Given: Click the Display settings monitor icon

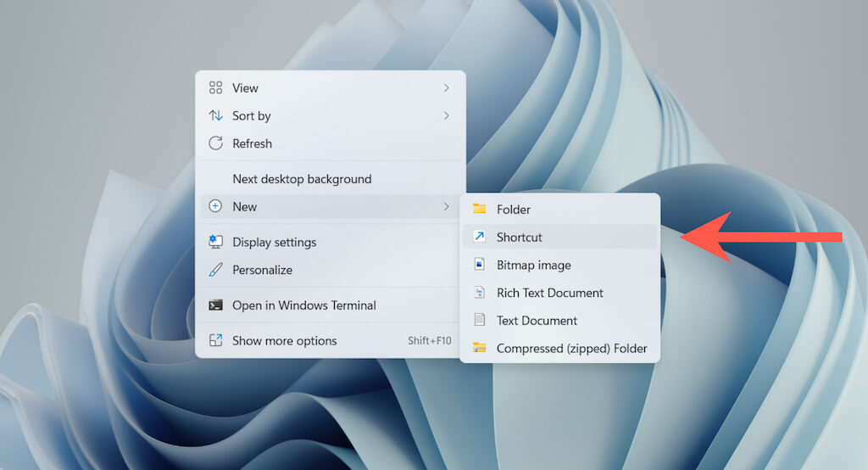Looking at the screenshot, I should [215, 242].
